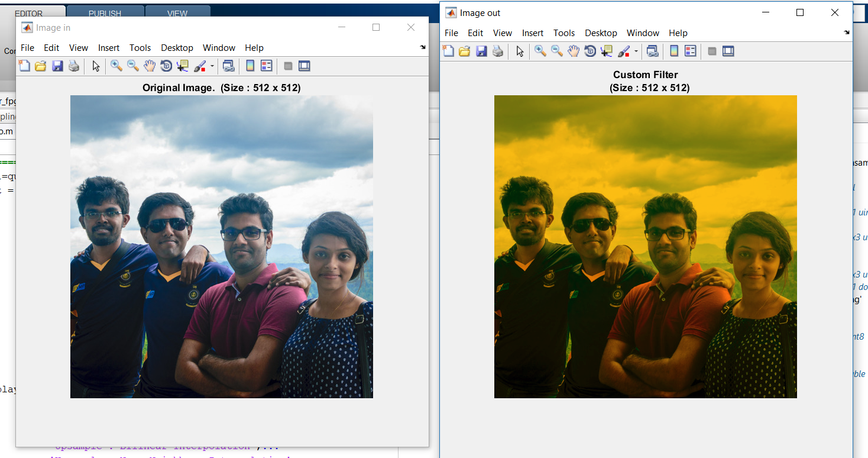Open the Tools menu in Image in window
868x458 pixels.
point(140,48)
